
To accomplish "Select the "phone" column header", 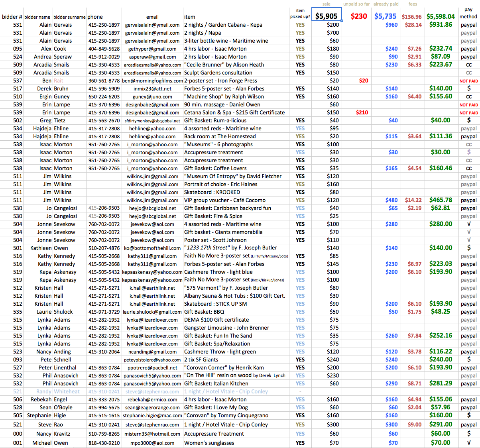I will pyautogui.click(x=95, y=17).
